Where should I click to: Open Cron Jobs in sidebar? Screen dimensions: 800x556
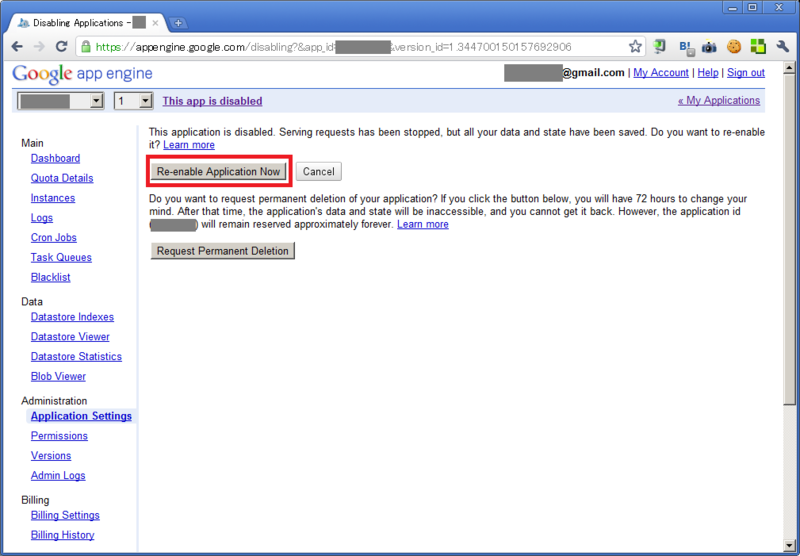click(54, 238)
